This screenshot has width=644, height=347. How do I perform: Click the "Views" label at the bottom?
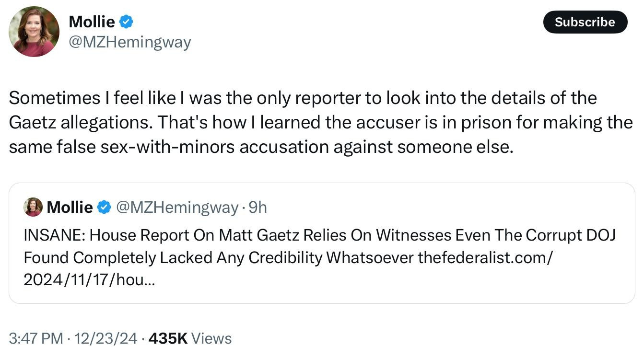tap(212, 338)
